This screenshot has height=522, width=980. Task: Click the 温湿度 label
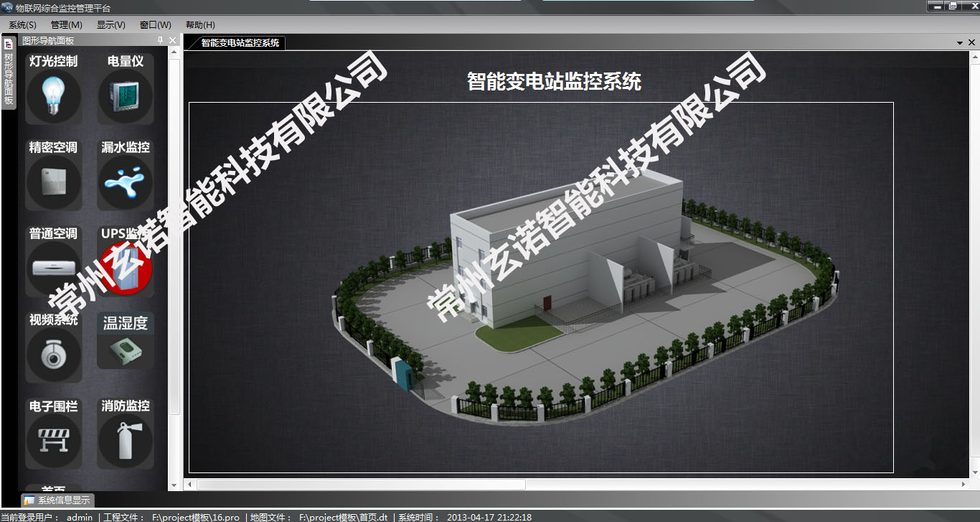coord(126,324)
